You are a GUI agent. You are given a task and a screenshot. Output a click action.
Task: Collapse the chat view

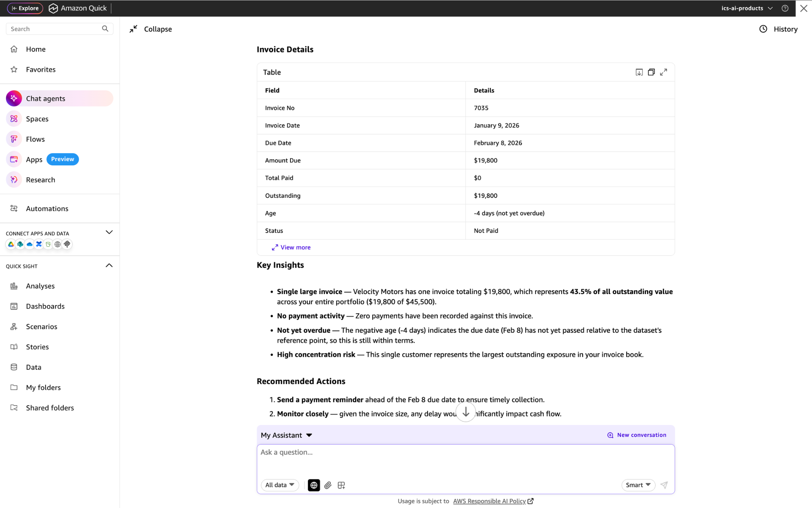tap(151, 29)
